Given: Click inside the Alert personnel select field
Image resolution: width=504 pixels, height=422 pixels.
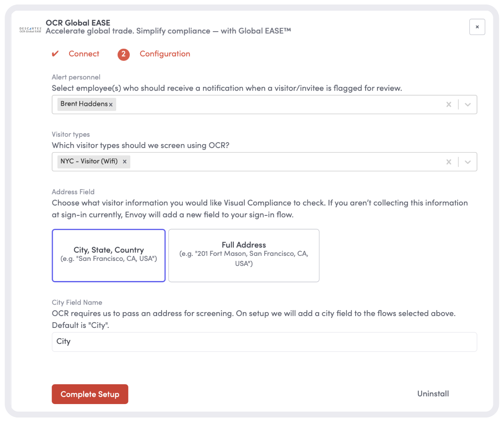Looking at the screenshot, I should tap(264, 104).
